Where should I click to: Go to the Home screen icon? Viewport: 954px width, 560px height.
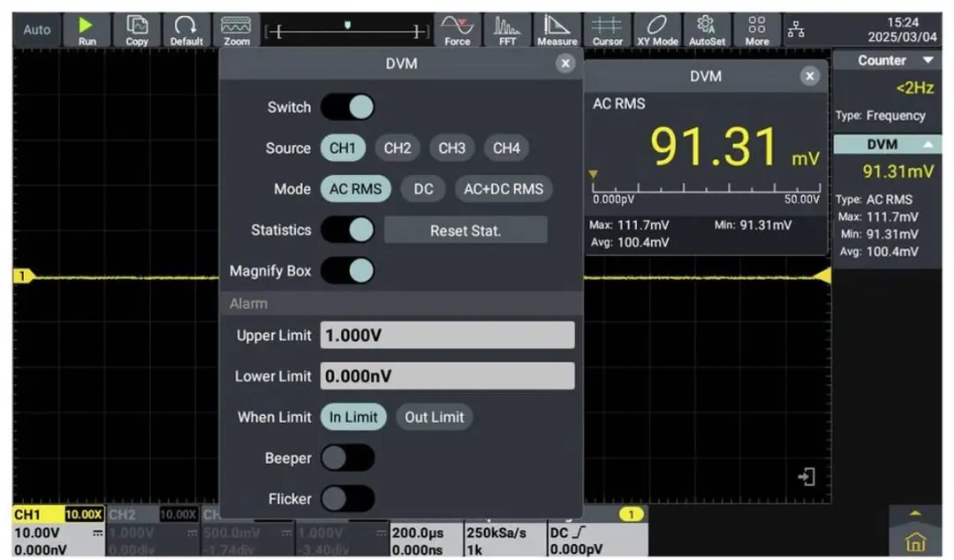pos(915,541)
